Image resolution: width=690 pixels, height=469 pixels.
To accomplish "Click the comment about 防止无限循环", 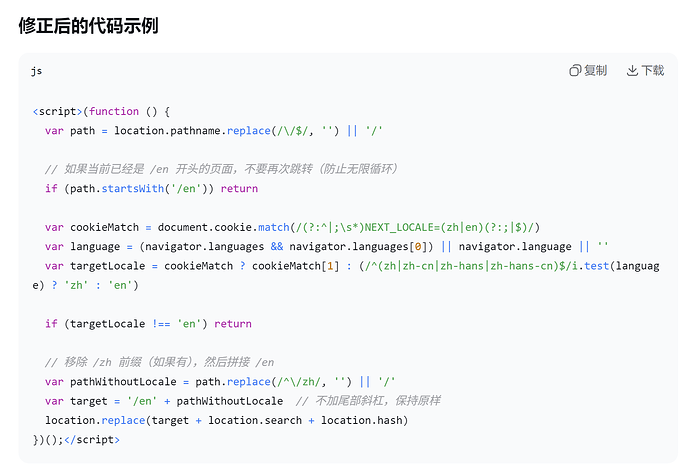I will point(220,169).
